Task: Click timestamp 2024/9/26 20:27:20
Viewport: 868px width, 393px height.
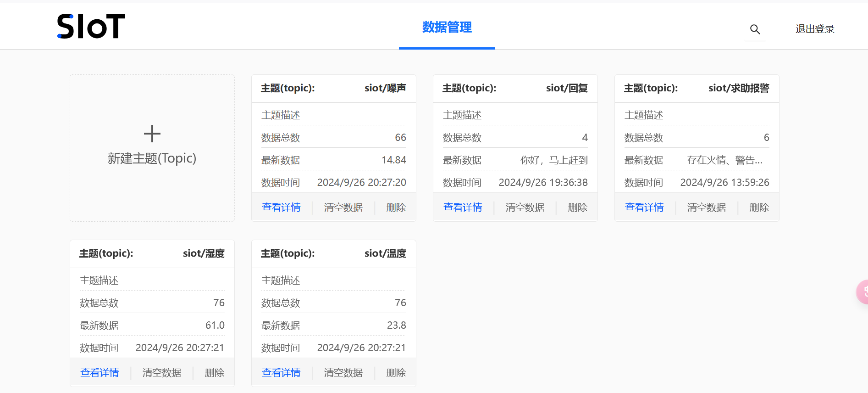Action: [x=362, y=183]
